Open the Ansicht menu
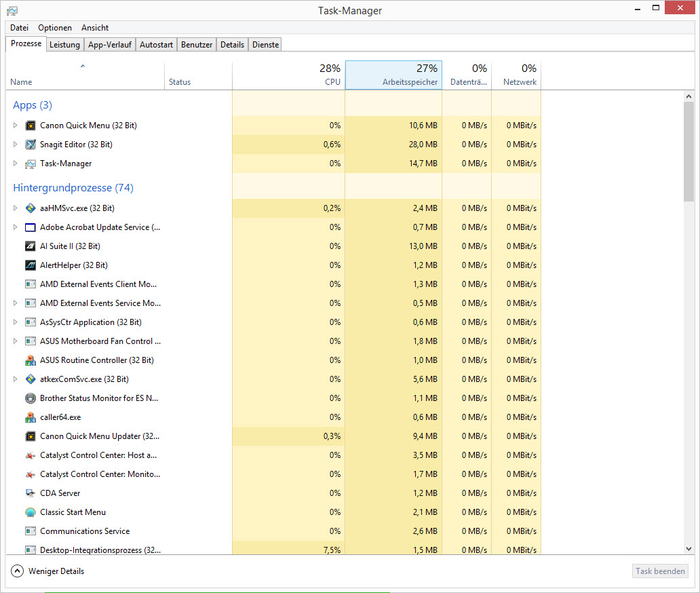This screenshot has height=593, width=700. (95, 28)
